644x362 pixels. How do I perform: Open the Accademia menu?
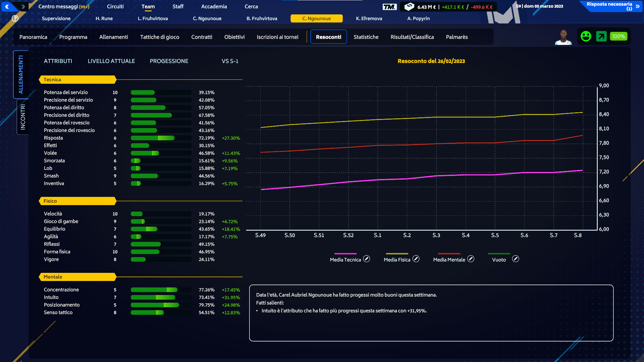tap(214, 6)
